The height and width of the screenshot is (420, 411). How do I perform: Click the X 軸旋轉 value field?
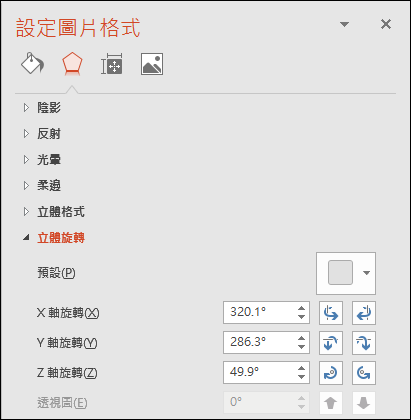coord(260,312)
